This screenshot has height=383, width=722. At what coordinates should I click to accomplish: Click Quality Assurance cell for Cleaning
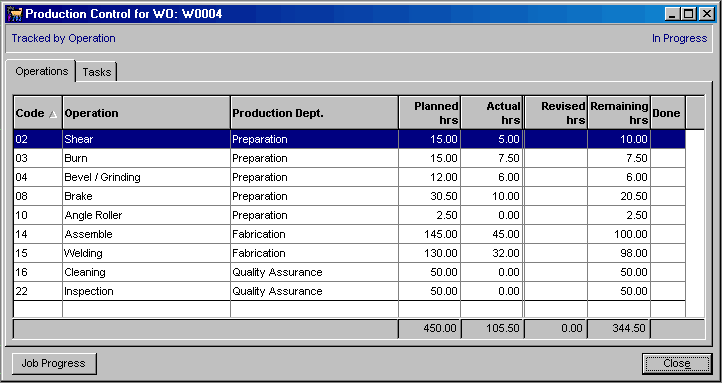click(314, 273)
